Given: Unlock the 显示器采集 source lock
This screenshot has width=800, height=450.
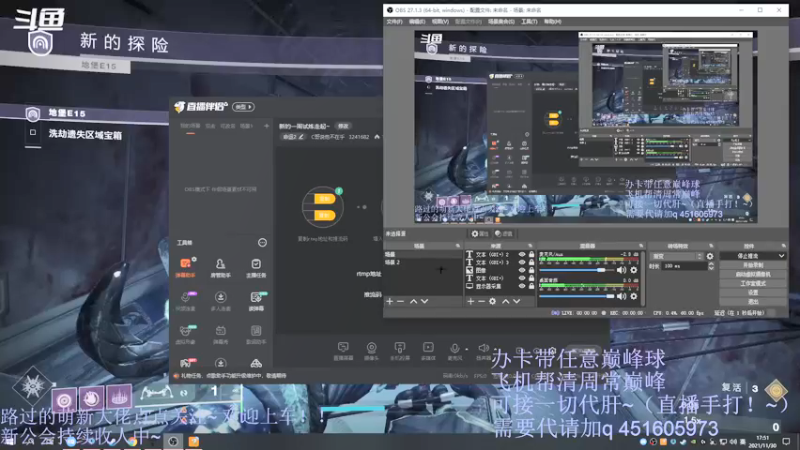Looking at the screenshot, I should tap(531, 286).
